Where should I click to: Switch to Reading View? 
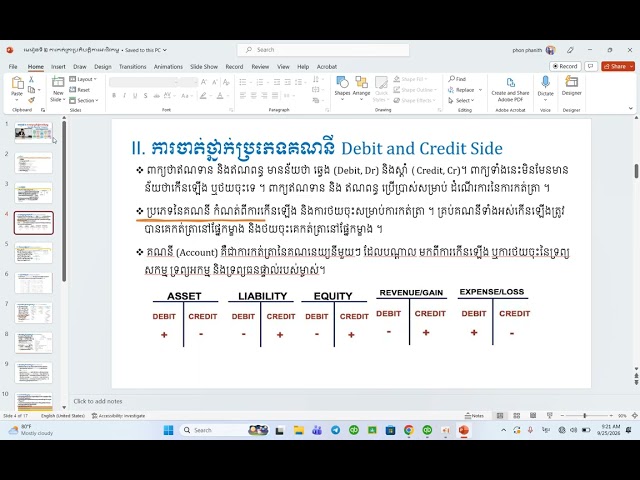tap(533, 416)
